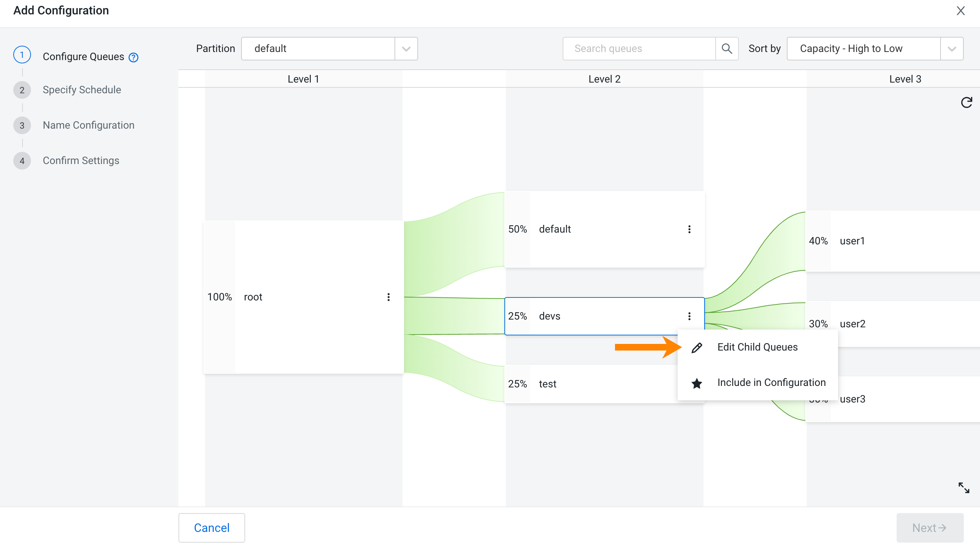This screenshot has width=980, height=547.
Task: Open the kebab menu on the default queue
Action: 689,229
